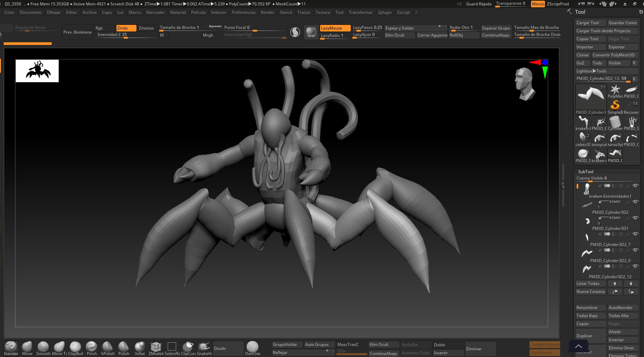
Task: Click the Renombrar button
Action: coord(591,308)
